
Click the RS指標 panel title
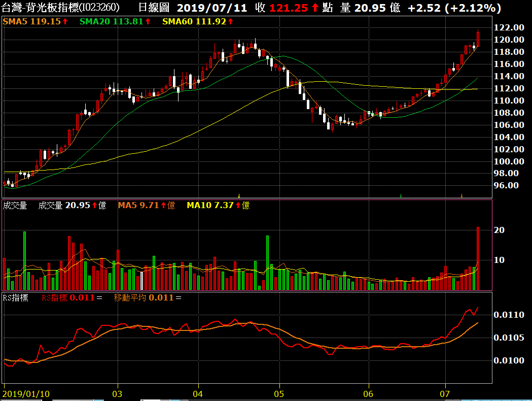tap(15, 297)
